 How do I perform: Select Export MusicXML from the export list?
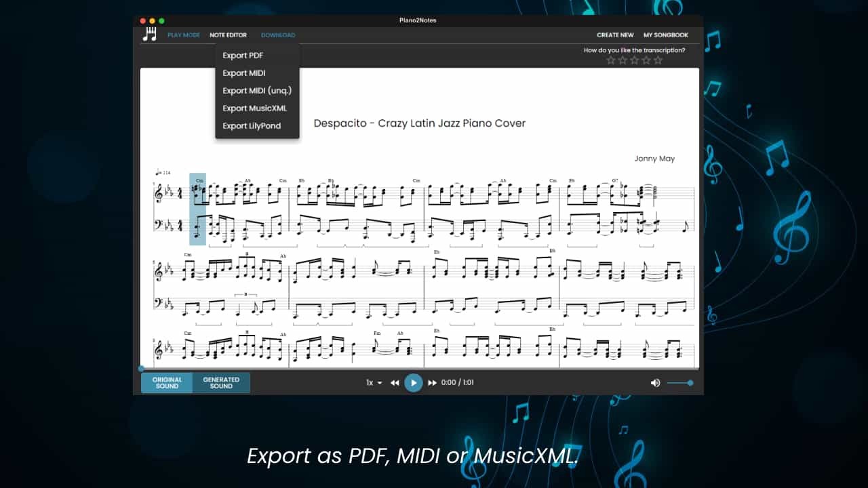point(254,108)
